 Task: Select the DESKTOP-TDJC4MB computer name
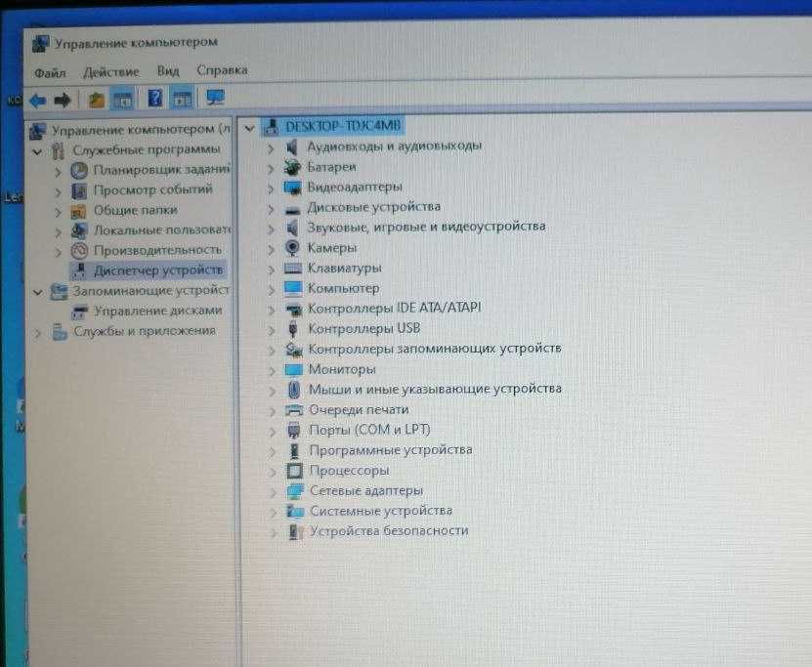click(343, 126)
